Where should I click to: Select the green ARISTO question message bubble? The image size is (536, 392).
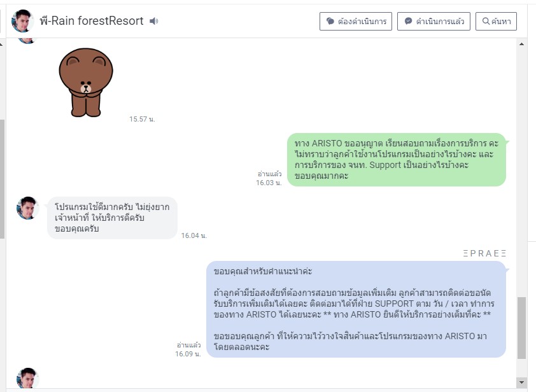pyautogui.click(x=397, y=160)
